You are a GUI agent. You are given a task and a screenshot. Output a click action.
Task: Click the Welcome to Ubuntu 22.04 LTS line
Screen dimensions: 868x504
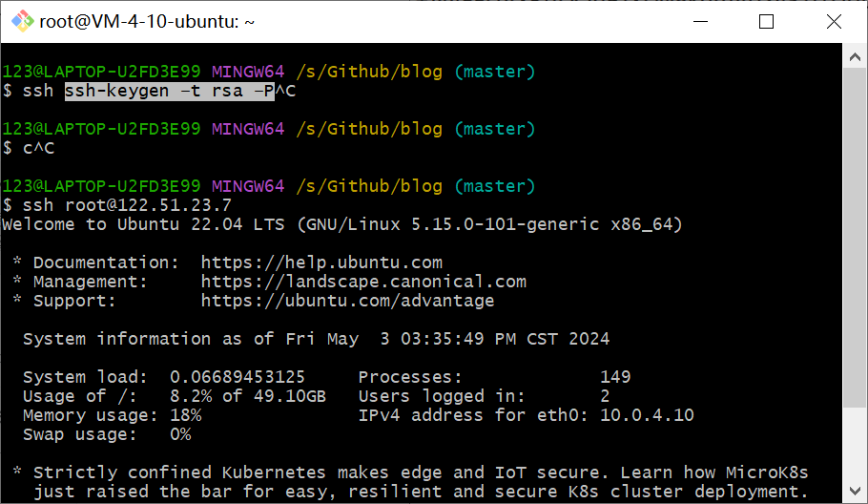pos(342,224)
